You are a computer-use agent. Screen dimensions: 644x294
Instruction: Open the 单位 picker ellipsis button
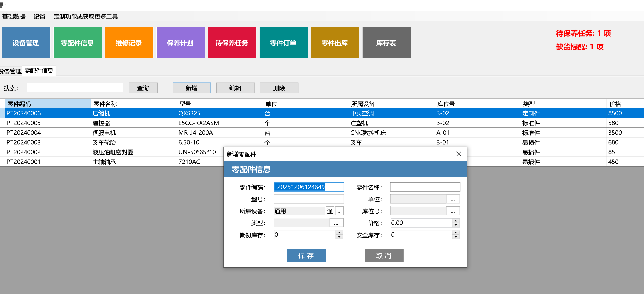(453, 199)
